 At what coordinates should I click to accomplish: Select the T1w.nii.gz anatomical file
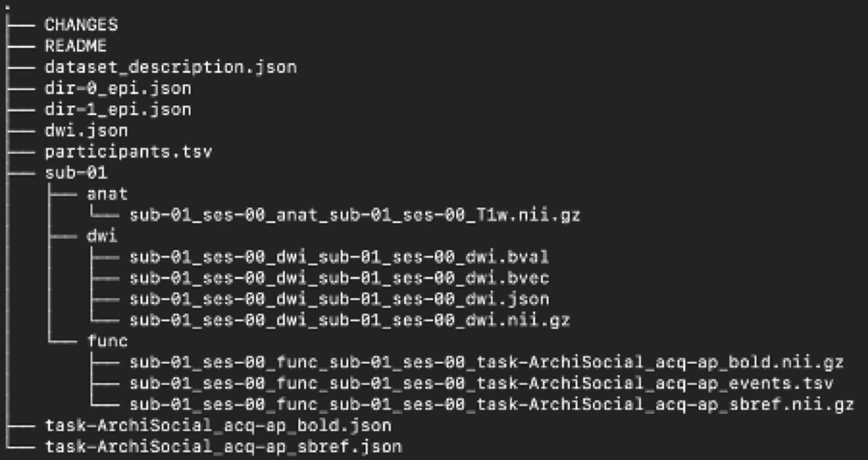pos(354,215)
